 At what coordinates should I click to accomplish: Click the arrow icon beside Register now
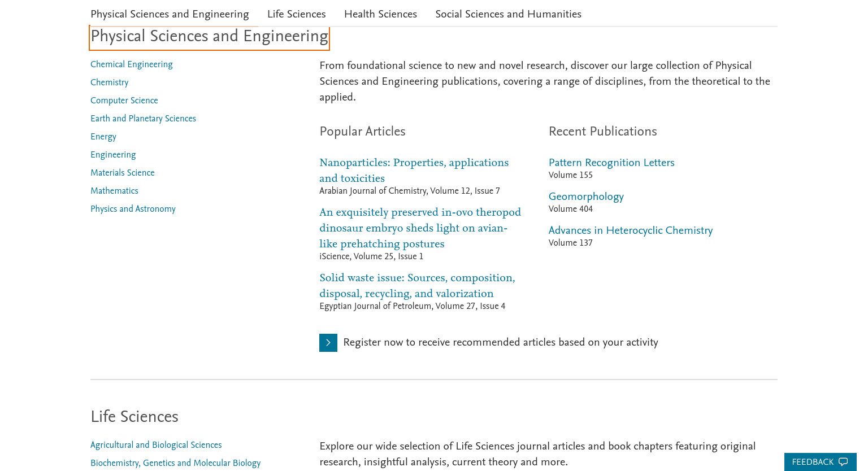pos(328,343)
